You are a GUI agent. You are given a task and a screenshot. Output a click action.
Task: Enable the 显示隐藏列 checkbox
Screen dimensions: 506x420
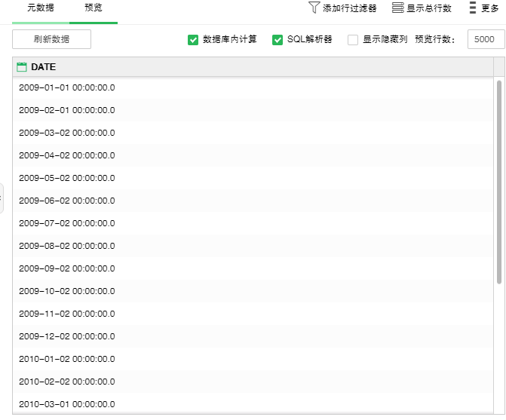click(353, 39)
